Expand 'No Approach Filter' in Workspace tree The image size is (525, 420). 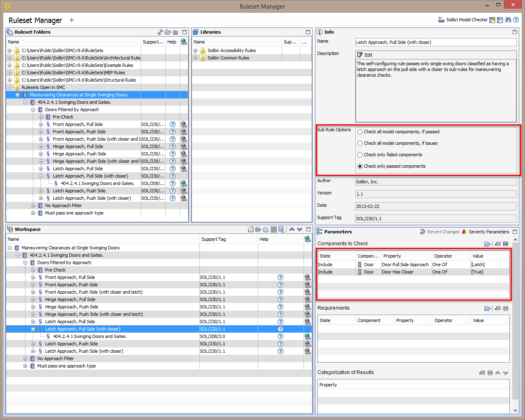pos(25,358)
